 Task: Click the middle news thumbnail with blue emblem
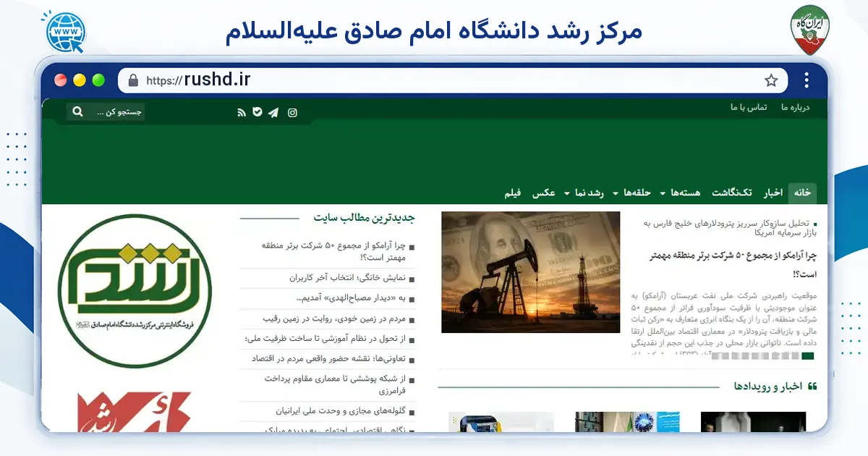(x=628, y=422)
